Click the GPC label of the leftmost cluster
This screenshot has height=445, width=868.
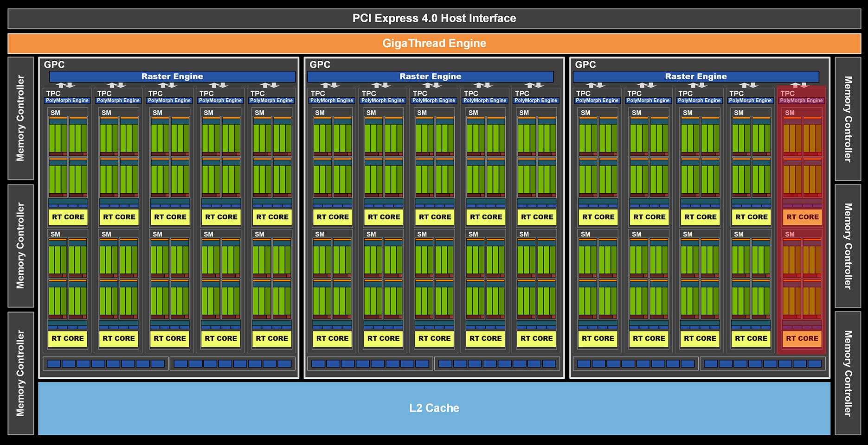pyautogui.click(x=54, y=65)
